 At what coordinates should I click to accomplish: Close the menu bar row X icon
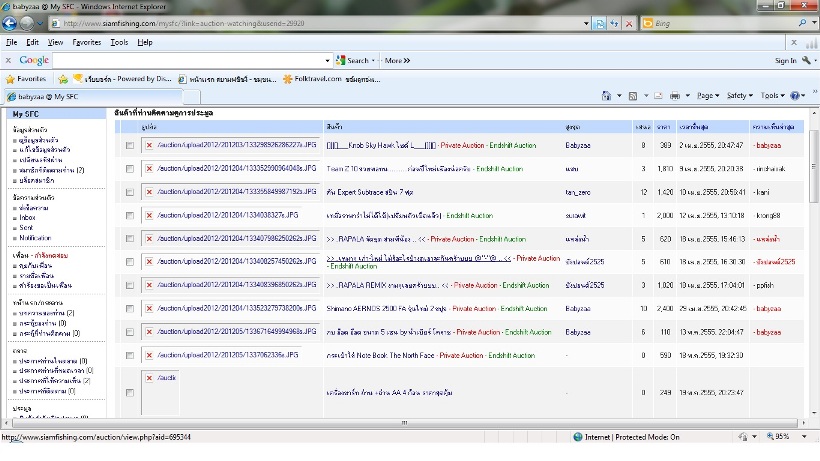coord(794,42)
